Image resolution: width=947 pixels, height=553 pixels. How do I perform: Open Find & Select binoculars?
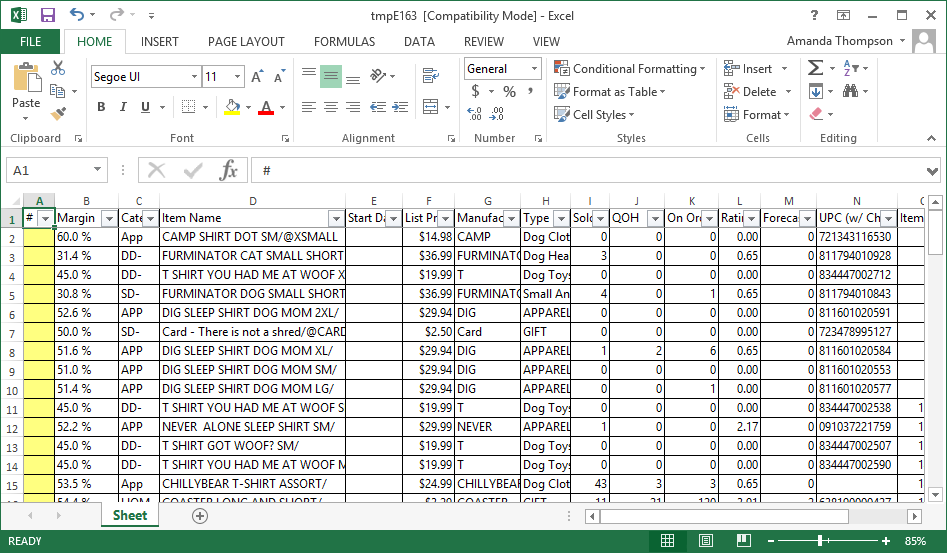point(850,91)
